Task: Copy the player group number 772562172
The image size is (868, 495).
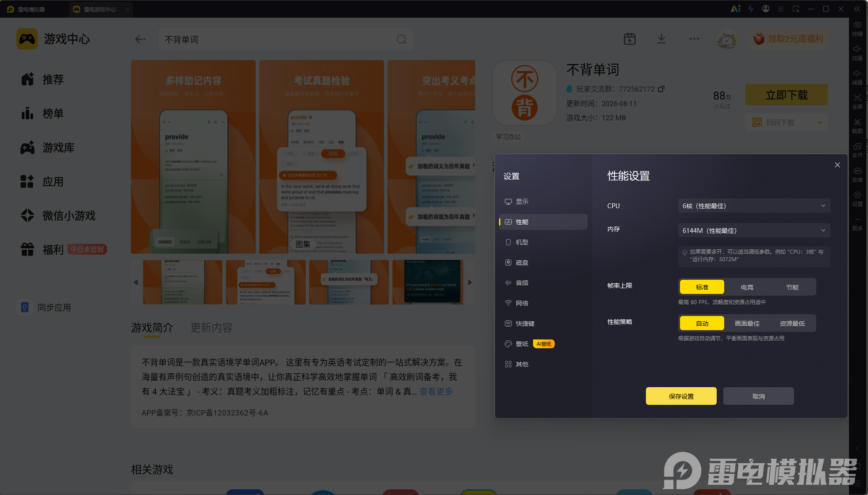Action: 661,89
